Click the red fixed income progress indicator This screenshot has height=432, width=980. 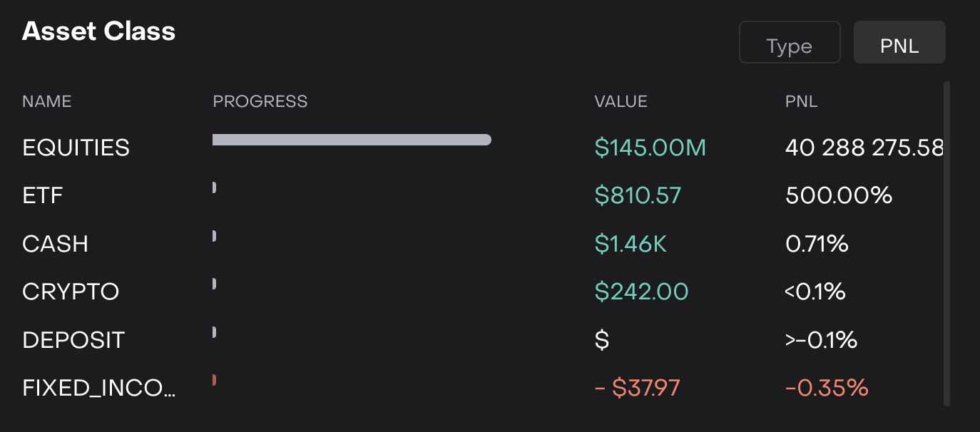coord(214,381)
